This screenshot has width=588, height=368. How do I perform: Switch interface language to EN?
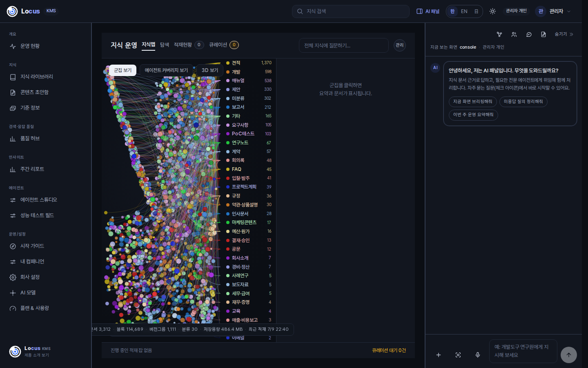[464, 11]
